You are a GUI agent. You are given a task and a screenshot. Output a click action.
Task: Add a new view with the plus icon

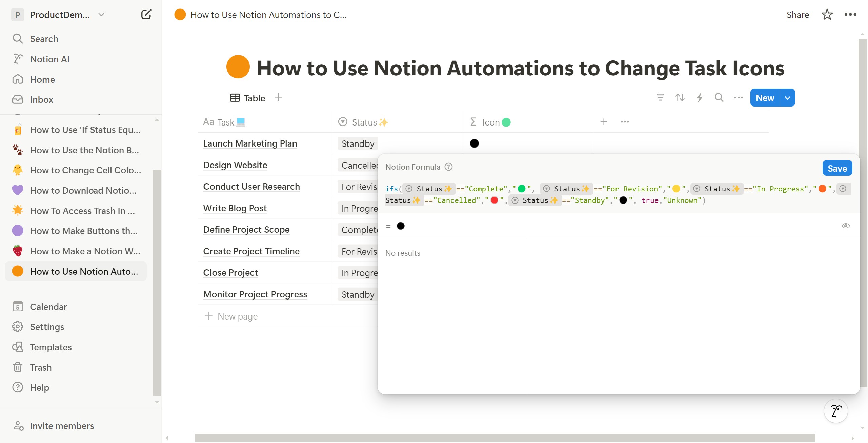pyautogui.click(x=278, y=97)
